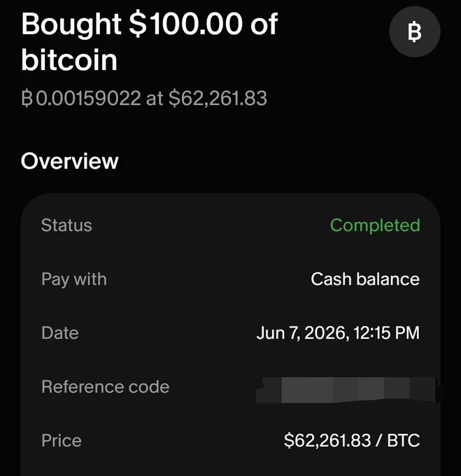The image size is (461, 476).
Task: Click the Date label
Action: click(60, 332)
